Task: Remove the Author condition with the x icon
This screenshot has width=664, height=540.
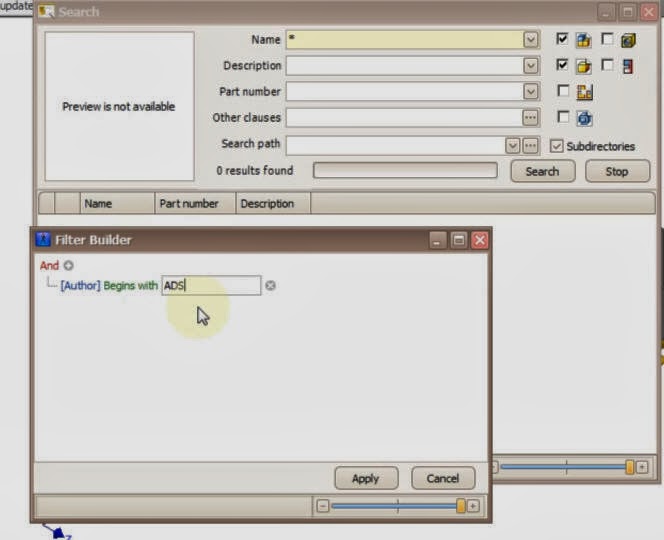Action: [270, 285]
